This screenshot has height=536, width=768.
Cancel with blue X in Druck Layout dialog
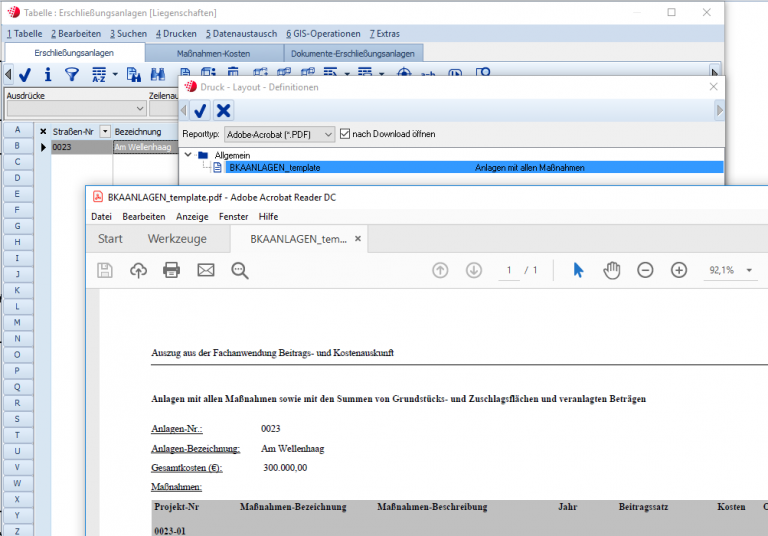click(x=223, y=111)
